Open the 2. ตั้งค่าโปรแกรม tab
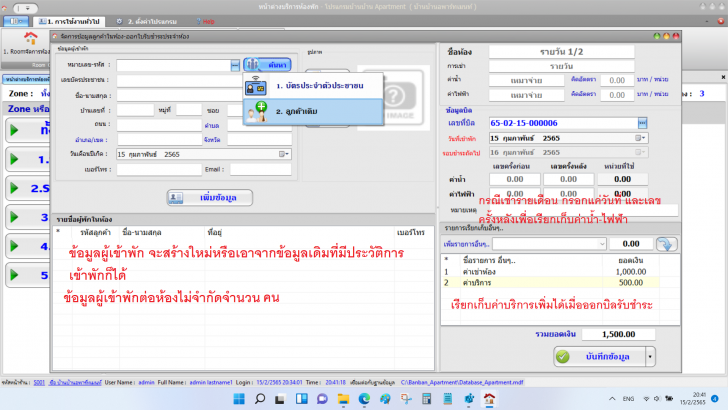This screenshot has width=728, height=410. [x=147, y=21]
